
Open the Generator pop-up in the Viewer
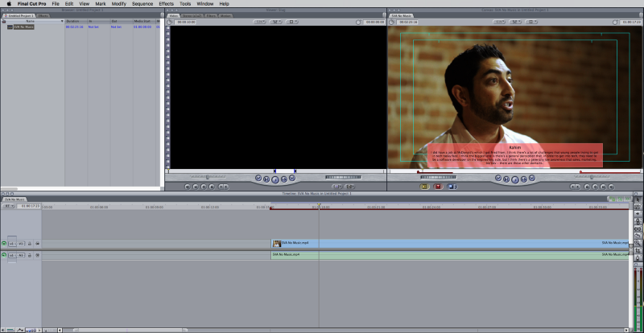(349, 187)
